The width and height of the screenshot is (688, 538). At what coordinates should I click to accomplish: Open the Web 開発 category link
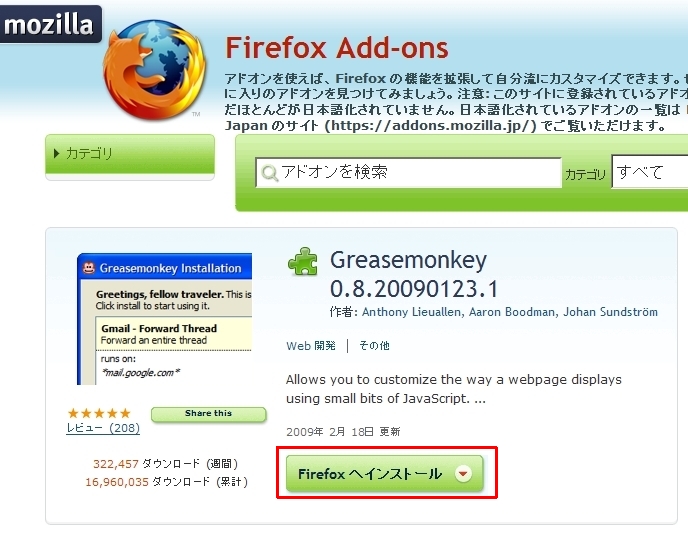[x=311, y=346]
